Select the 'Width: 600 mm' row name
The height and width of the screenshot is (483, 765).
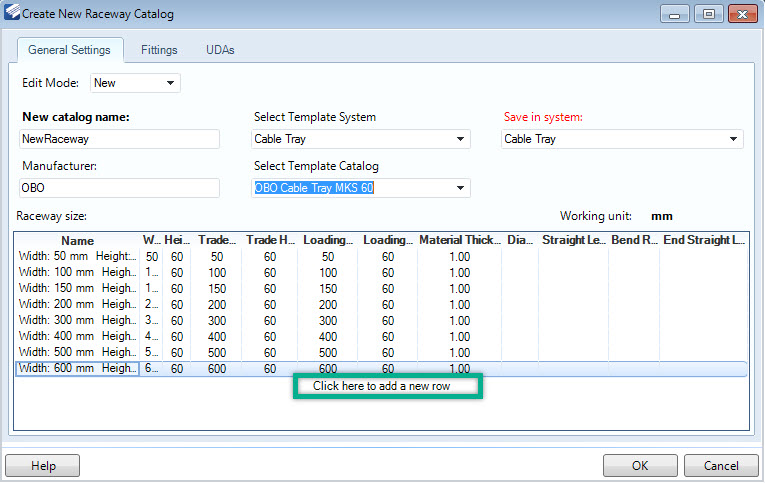tap(77, 368)
